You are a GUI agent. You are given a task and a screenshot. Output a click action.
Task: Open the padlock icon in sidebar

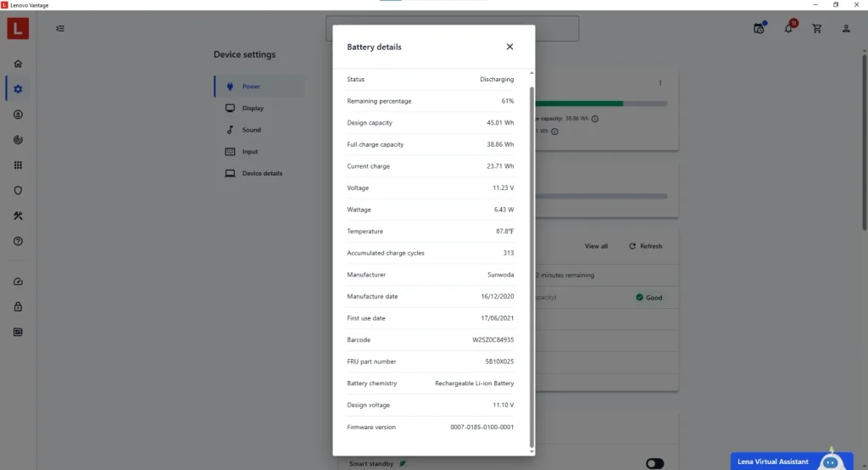click(x=18, y=306)
